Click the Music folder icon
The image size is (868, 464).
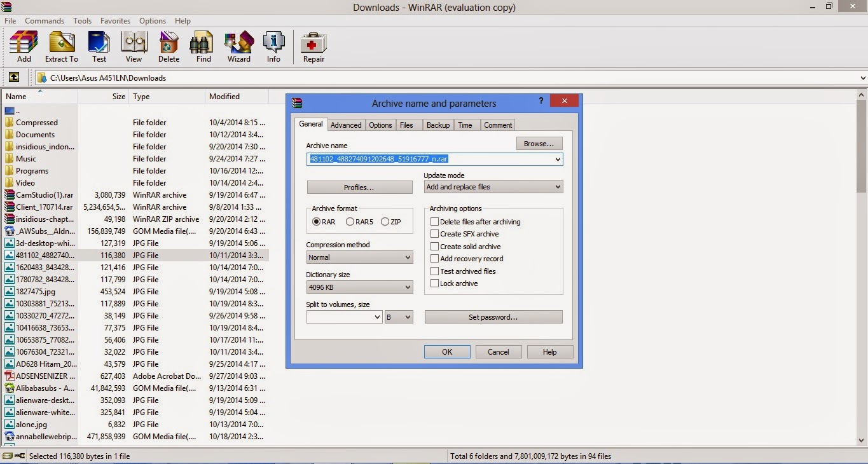[10, 159]
